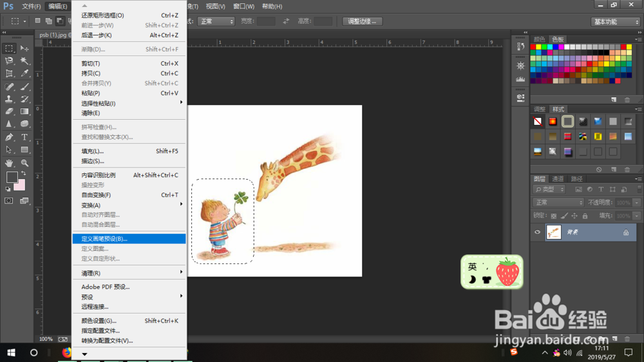Click the foreground color swatch
644x362 pixels.
pyautogui.click(x=12, y=176)
